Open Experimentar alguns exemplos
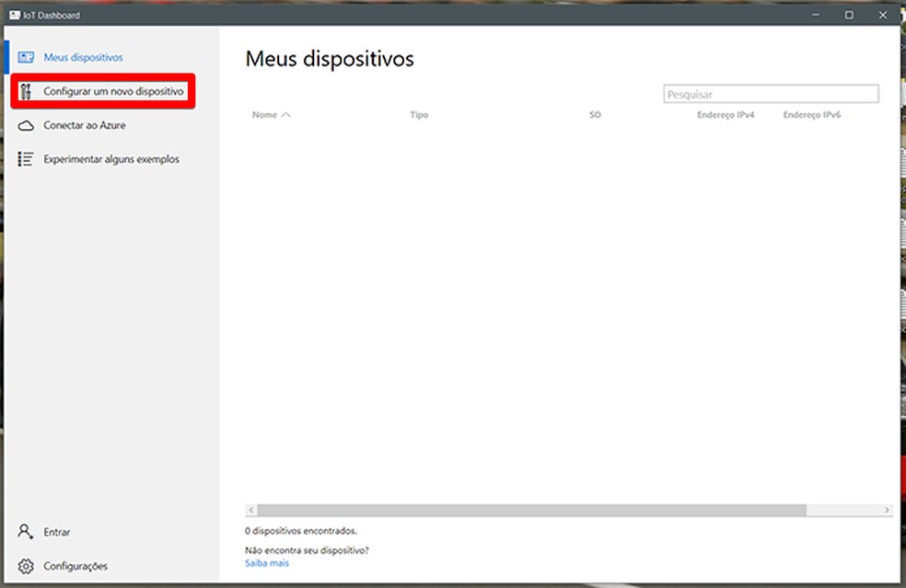This screenshot has height=588, width=906. (111, 159)
